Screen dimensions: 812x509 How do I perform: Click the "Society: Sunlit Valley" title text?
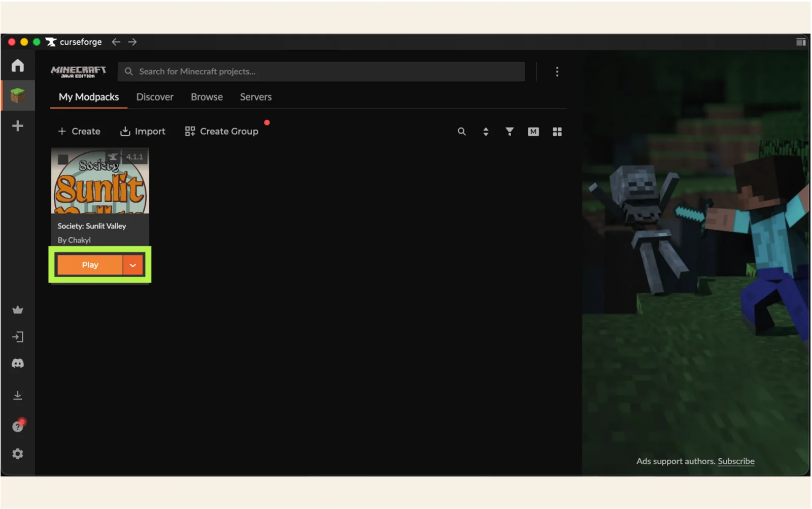[x=92, y=226]
